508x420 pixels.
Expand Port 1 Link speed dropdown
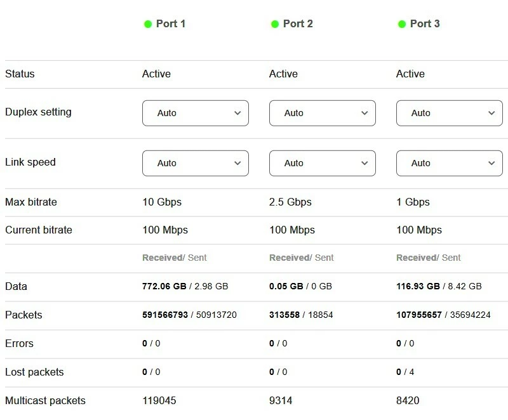click(x=195, y=163)
